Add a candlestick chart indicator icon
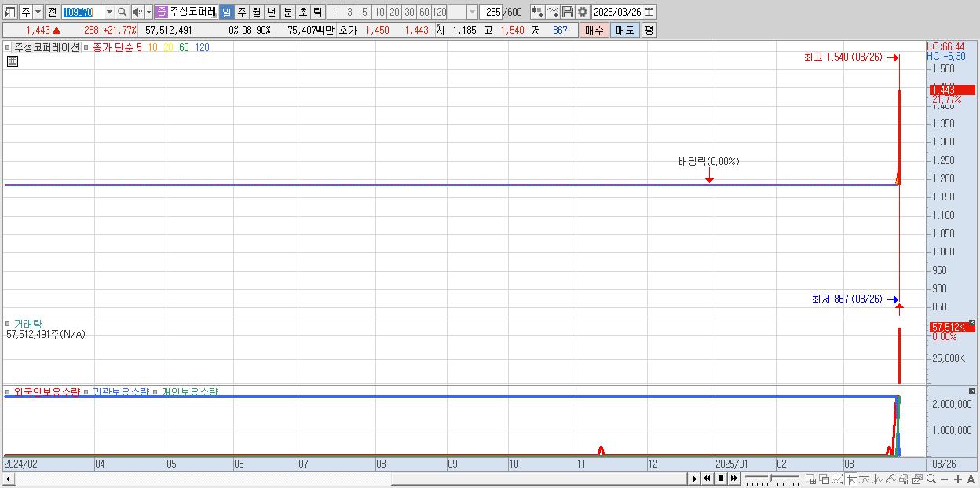 tap(537, 12)
